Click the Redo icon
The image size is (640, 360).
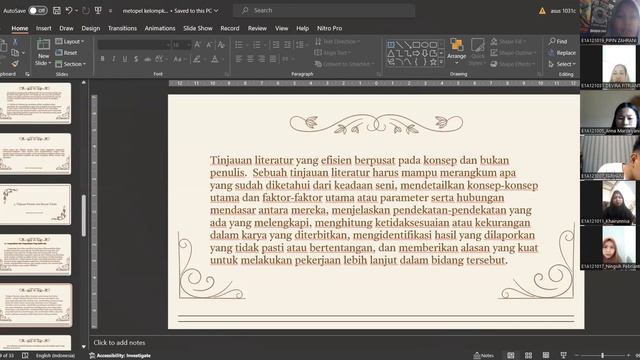(86, 11)
